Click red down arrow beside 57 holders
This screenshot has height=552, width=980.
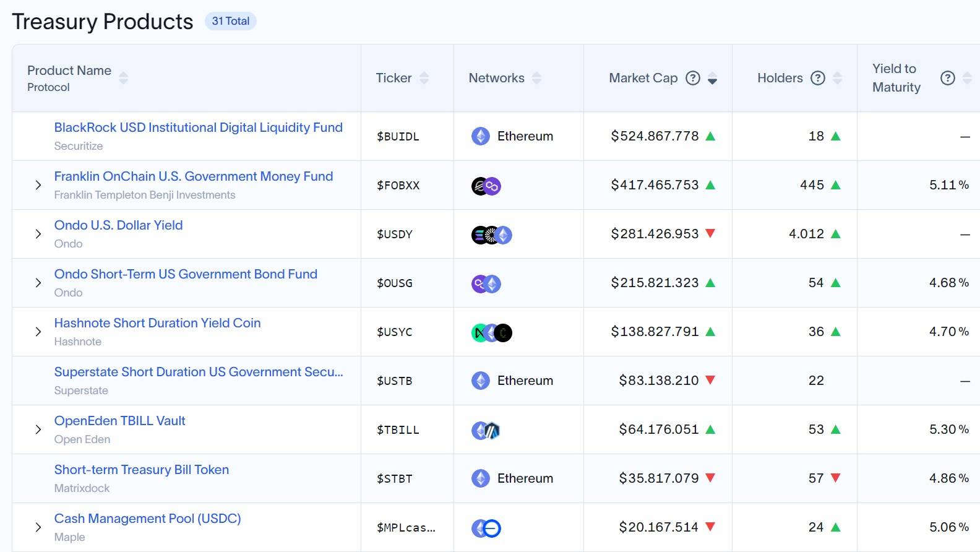(836, 478)
